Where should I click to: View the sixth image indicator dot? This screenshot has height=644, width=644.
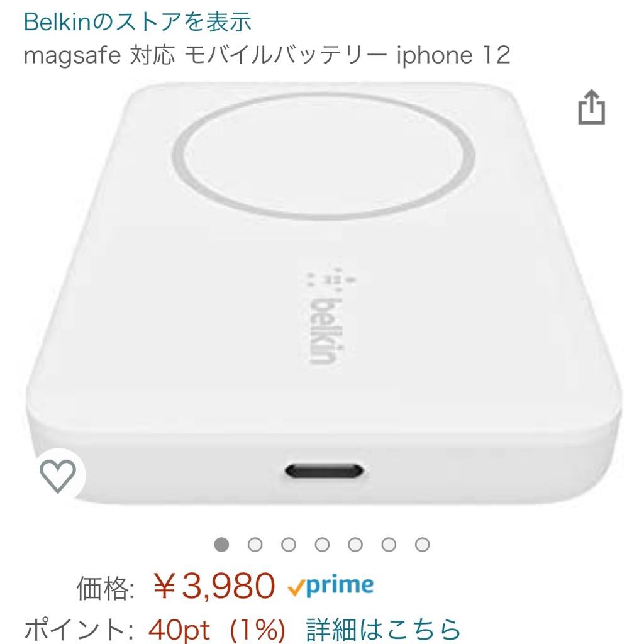[389, 545]
